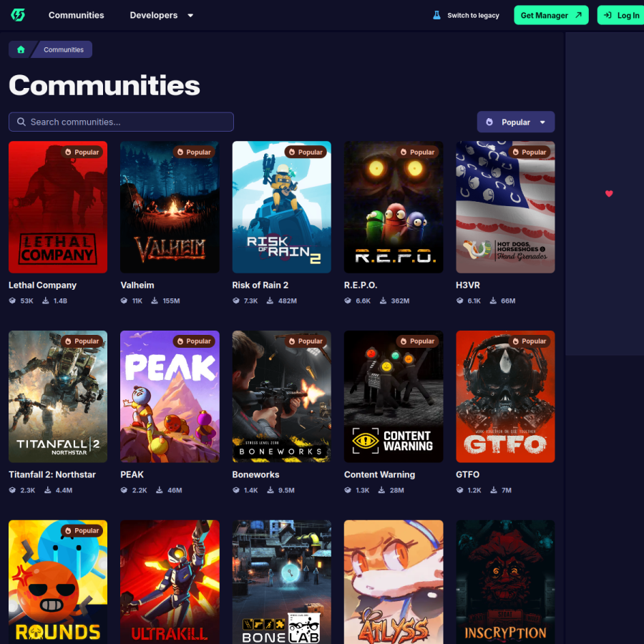Click download icon next to 28M
The height and width of the screenshot is (644, 644).
click(x=381, y=490)
